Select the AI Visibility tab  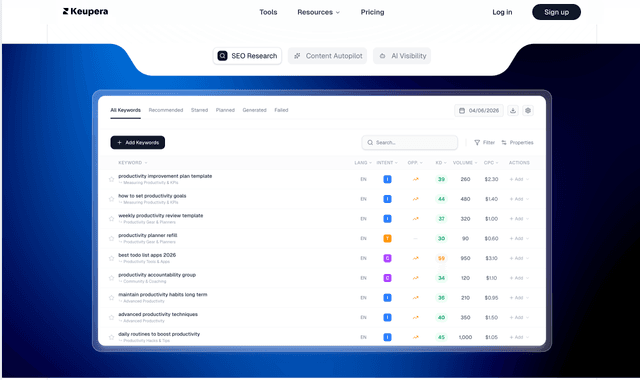(x=402, y=56)
